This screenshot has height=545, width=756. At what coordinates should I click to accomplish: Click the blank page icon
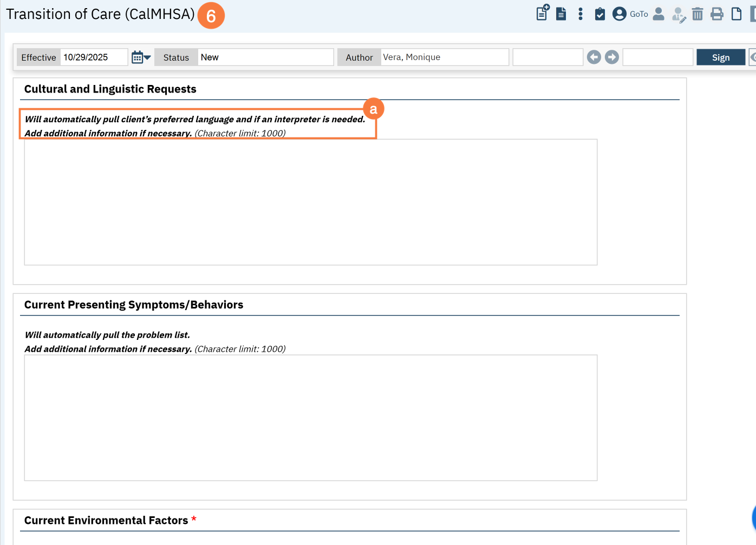click(737, 14)
